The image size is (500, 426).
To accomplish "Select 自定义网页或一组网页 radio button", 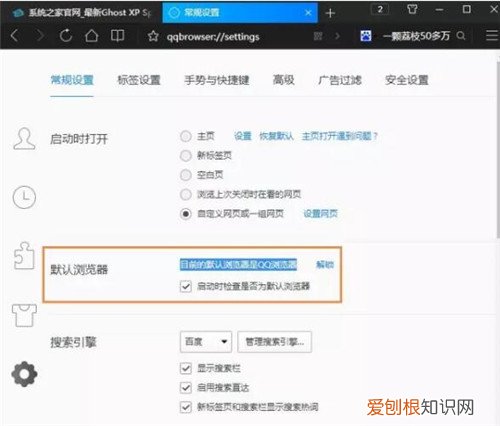I will pyautogui.click(x=186, y=213).
